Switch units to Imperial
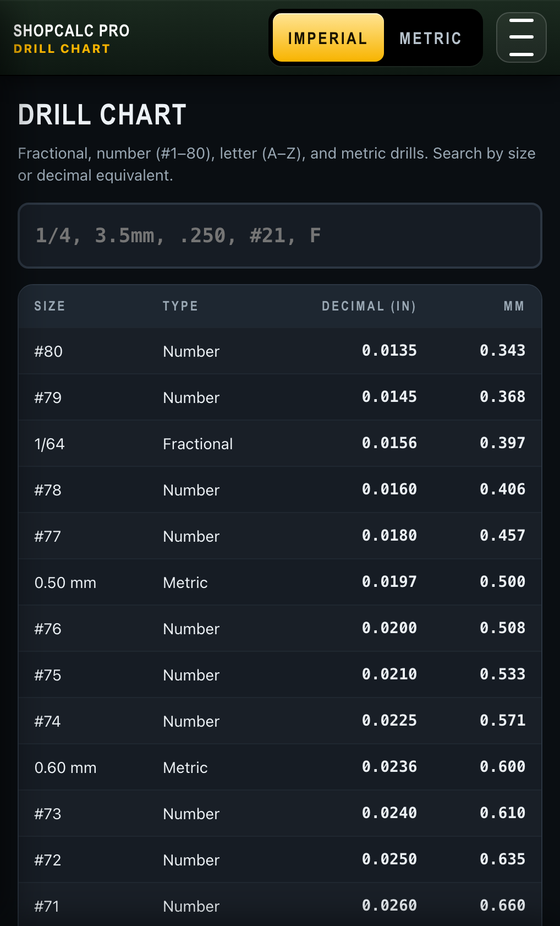The height and width of the screenshot is (926, 560). (x=328, y=37)
